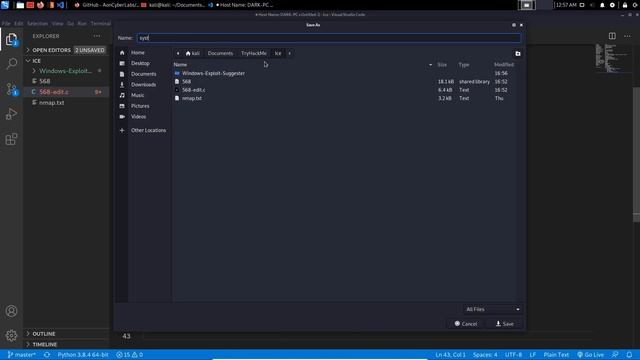
Task: Select Documents in the path bar
Action: pos(220,53)
